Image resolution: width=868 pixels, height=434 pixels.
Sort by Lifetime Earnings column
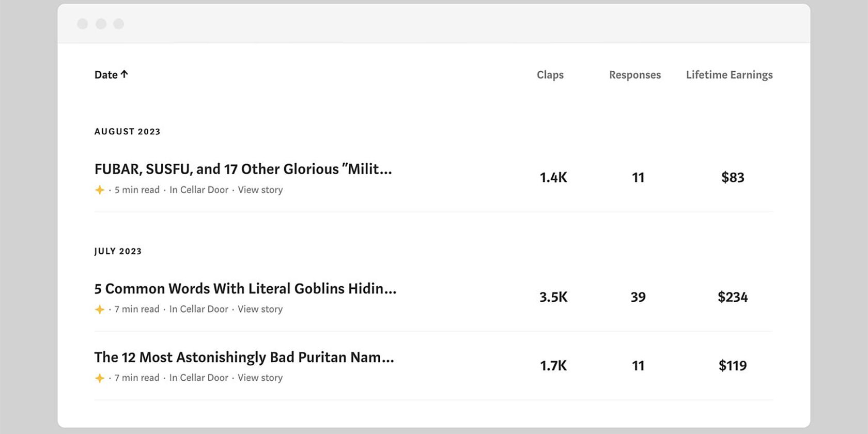point(729,75)
